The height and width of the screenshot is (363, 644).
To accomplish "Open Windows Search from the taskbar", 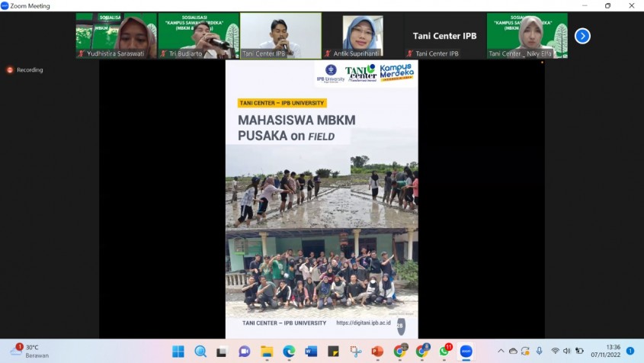I will 200,352.
